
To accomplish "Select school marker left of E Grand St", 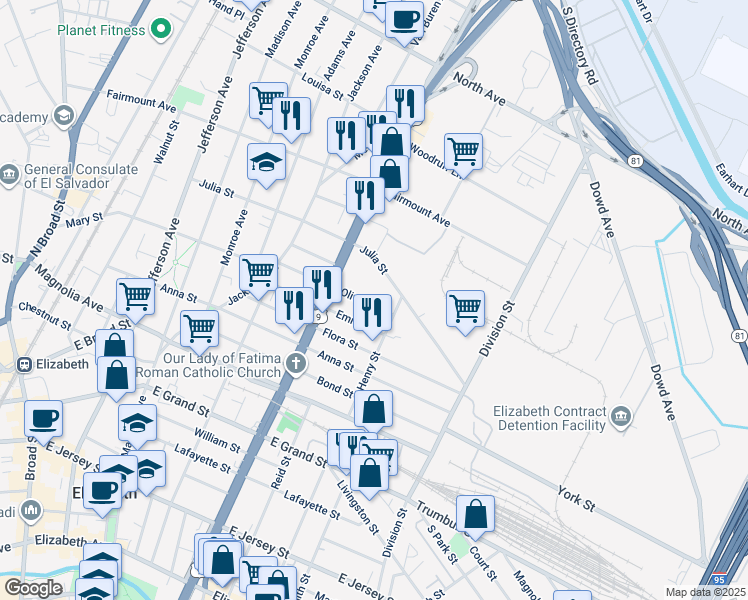I will (x=137, y=424).
